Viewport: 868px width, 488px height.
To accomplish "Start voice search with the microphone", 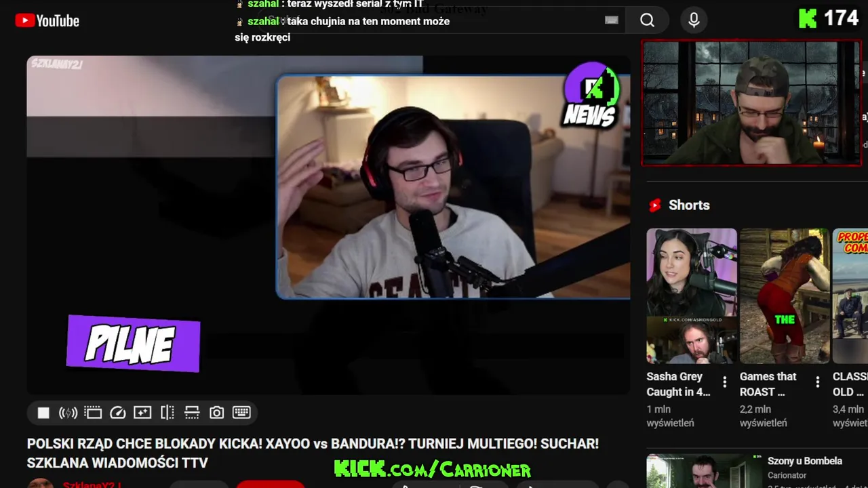I will tap(694, 20).
